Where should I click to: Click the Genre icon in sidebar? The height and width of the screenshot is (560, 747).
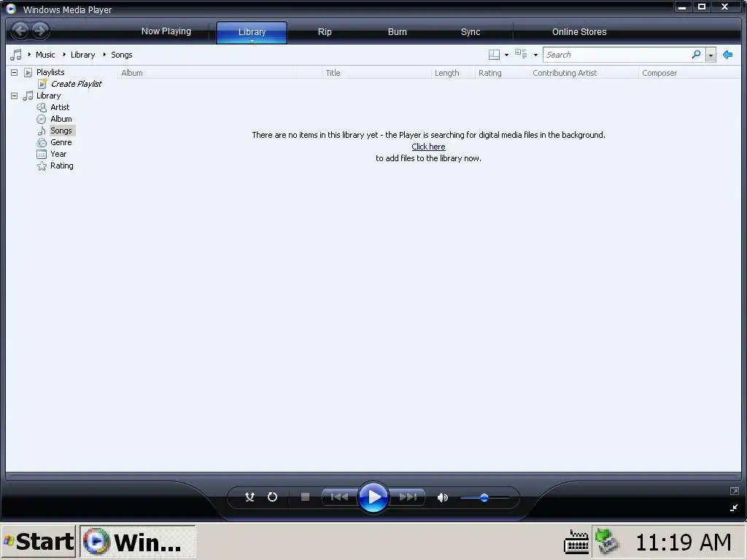[42, 142]
